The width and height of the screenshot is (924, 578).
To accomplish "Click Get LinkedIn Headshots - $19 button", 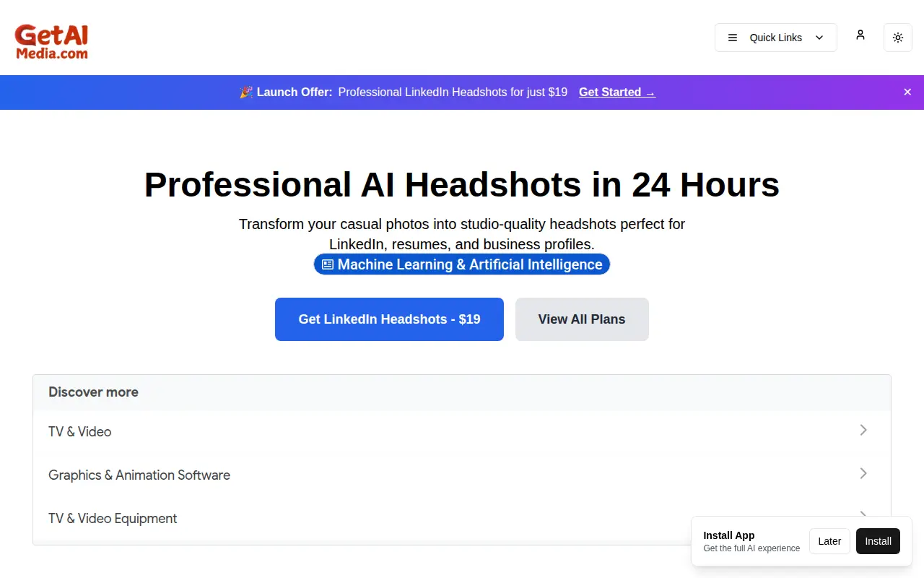I will tap(389, 319).
